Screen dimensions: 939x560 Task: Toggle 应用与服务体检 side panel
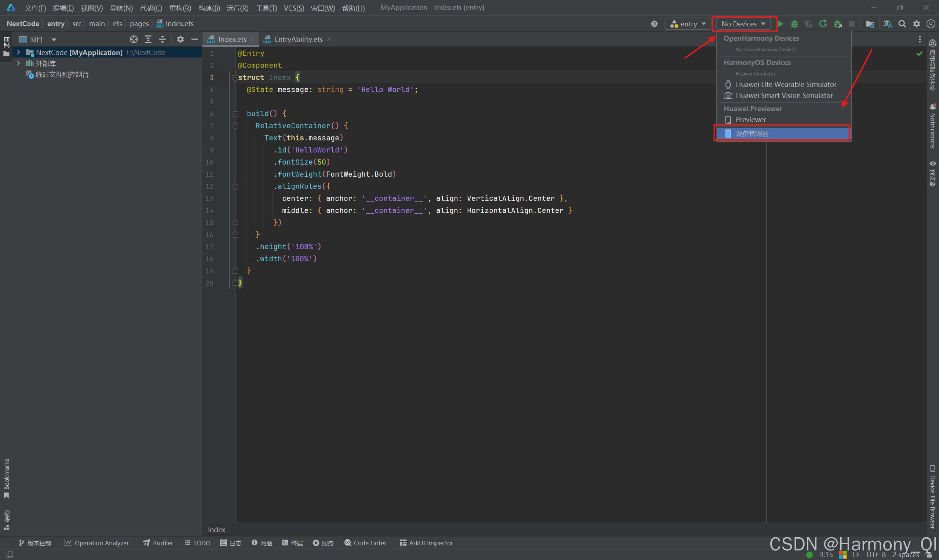point(933,65)
